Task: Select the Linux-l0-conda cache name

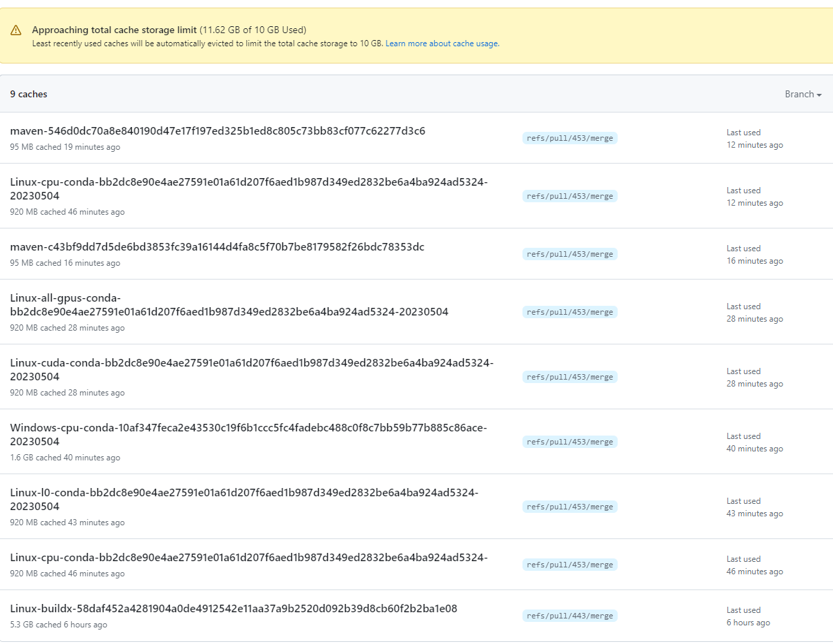Action: coord(244,500)
